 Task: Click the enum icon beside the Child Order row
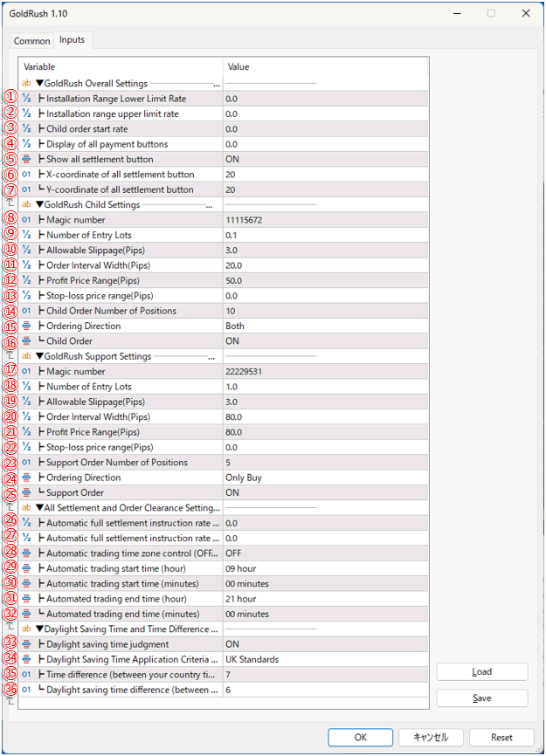[x=26, y=340]
